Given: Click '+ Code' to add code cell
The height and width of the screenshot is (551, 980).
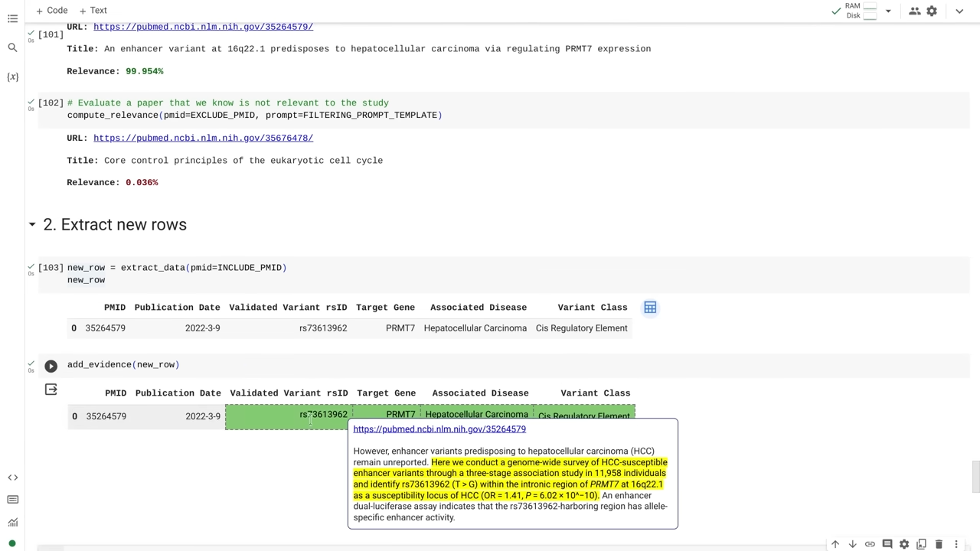Looking at the screenshot, I should tap(51, 11).
